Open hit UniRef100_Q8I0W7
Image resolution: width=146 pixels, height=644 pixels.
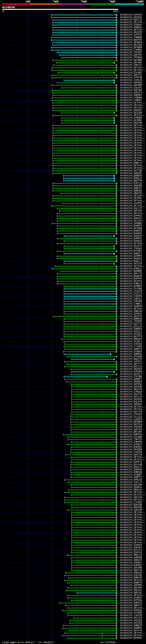(x=131, y=63)
